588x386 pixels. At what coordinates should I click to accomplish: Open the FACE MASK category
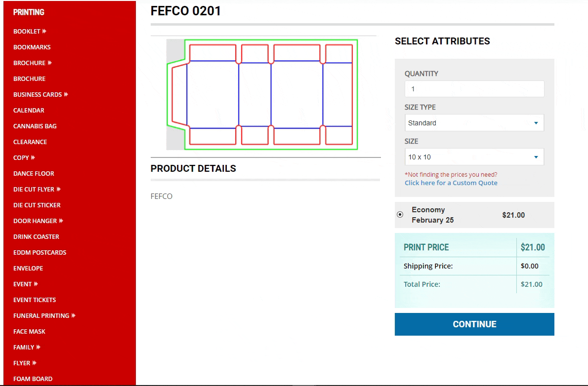pyautogui.click(x=29, y=331)
